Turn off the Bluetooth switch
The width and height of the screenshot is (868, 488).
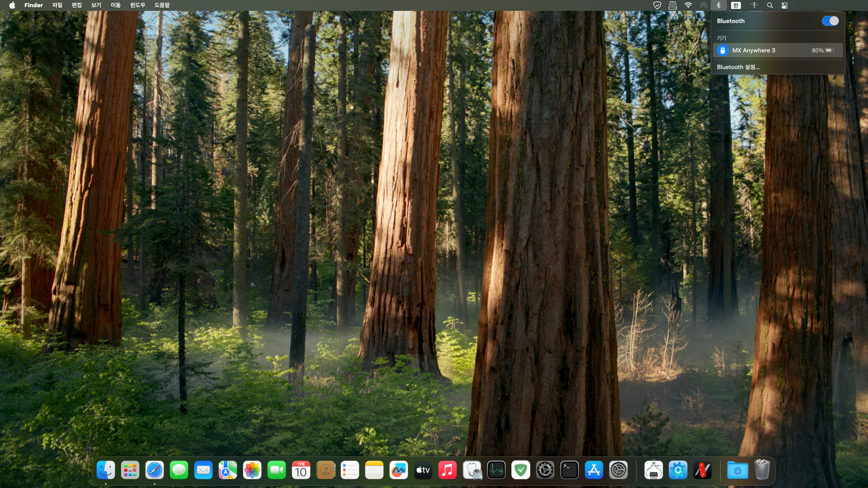click(830, 21)
